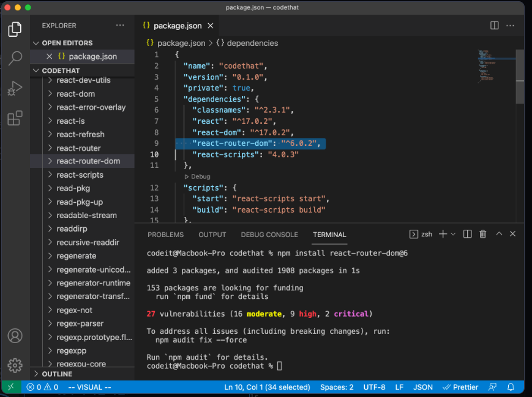Open Run and Debug view

click(x=15, y=88)
